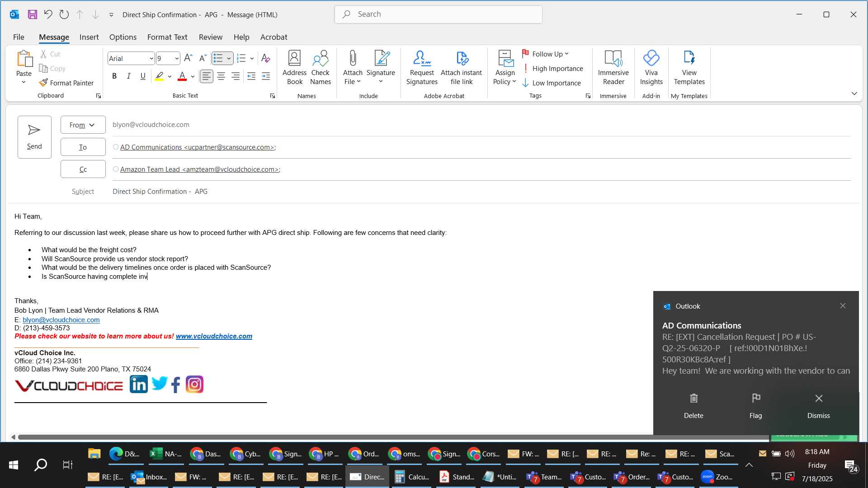Open the blyon@vcloudchoice.com email link
The image size is (868, 488).
[61, 320]
